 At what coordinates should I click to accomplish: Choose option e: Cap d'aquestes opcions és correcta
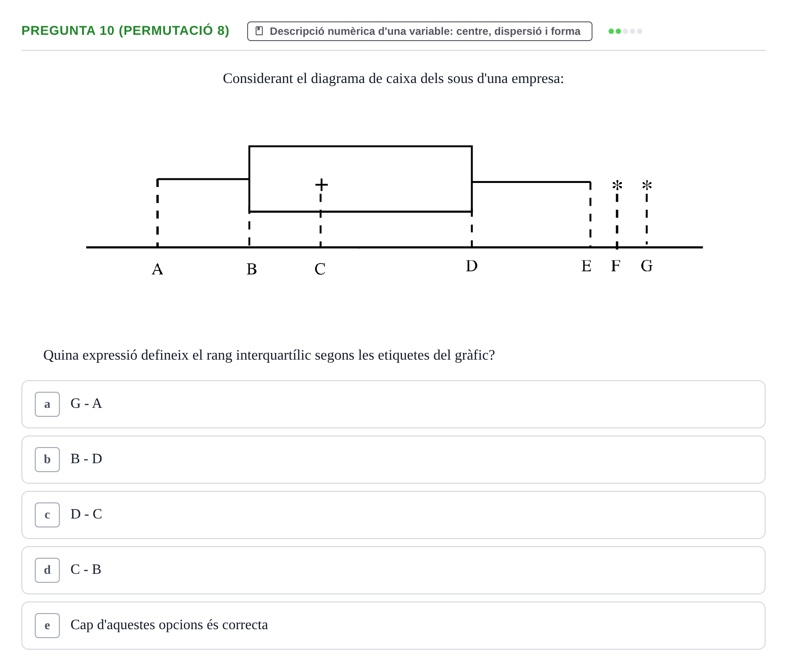[393, 626]
